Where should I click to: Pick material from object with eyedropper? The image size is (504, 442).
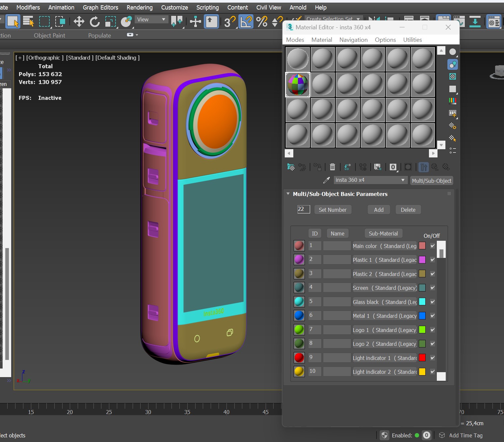point(326,180)
